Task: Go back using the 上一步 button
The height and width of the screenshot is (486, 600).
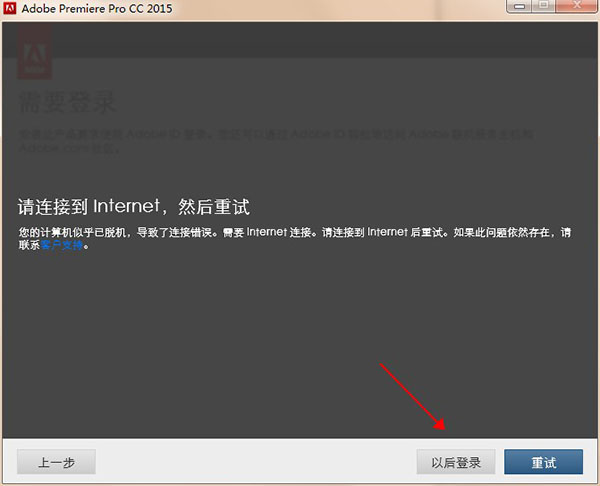Action: (x=56, y=462)
